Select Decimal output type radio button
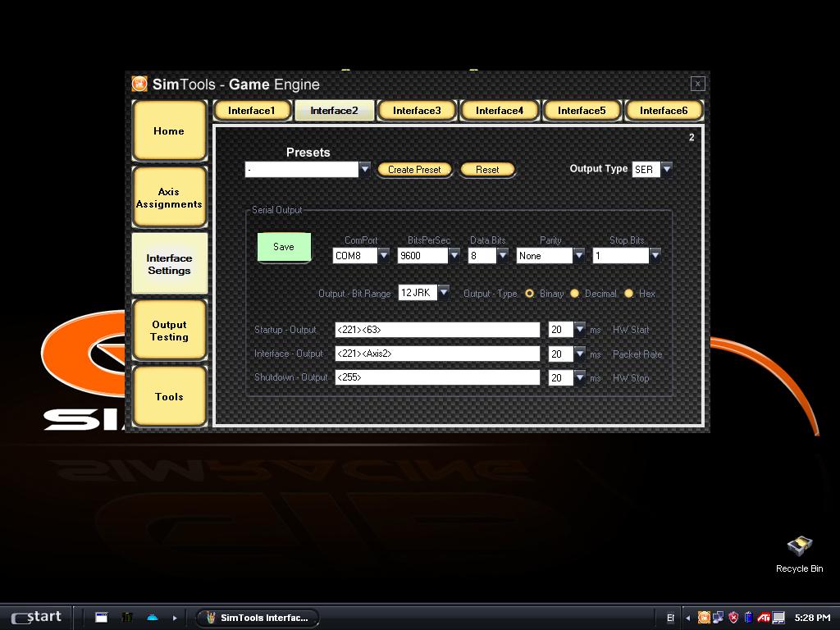This screenshot has height=630, width=840. pyautogui.click(x=575, y=294)
